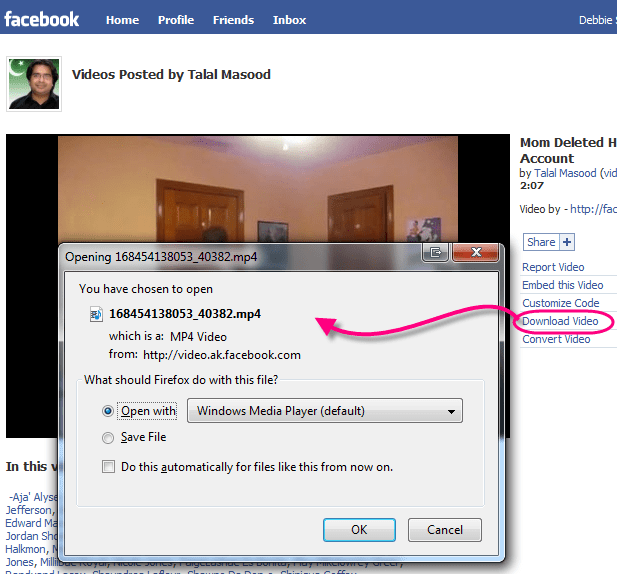The height and width of the screenshot is (574, 617).
Task: Select the Save File radio button
Action: (108, 437)
